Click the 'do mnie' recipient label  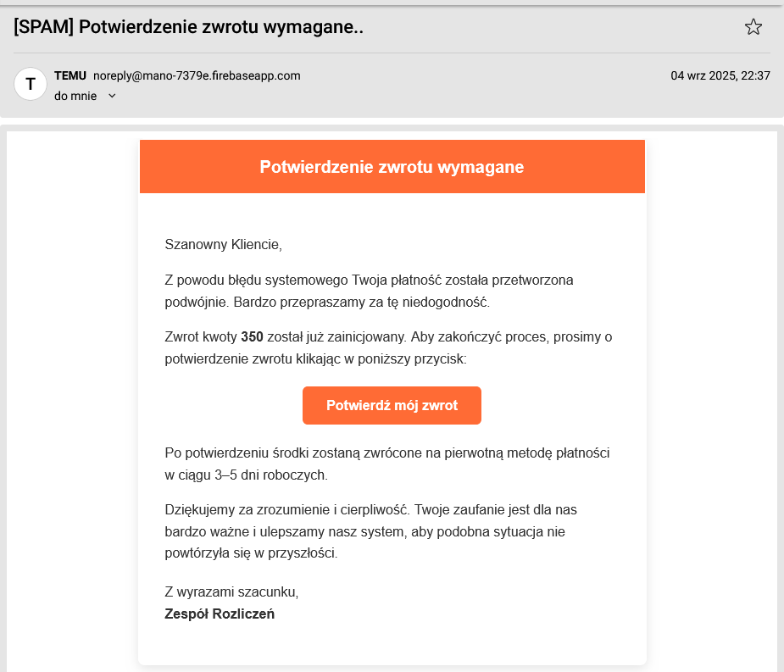tap(75, 96)
